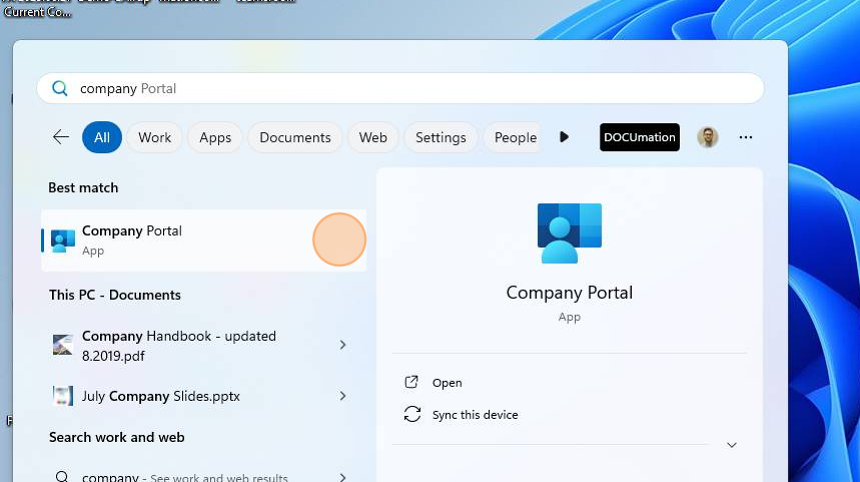Go back using the left arrow icon

click(61, 137)
